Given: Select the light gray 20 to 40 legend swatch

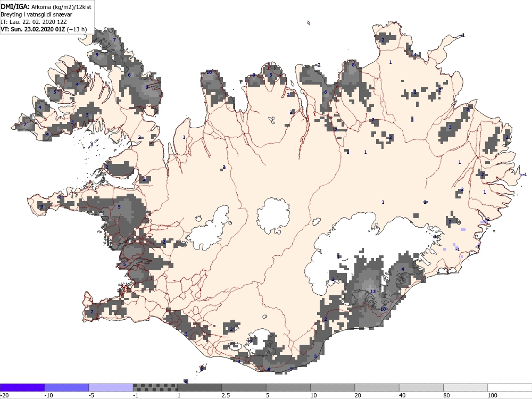Looking at the screenshot, I should pos(377,387).
